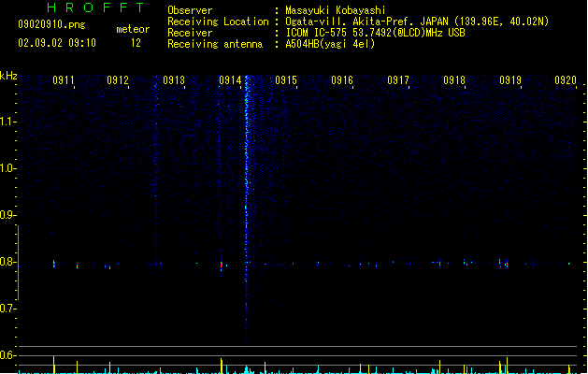This screenshot has width=588, height=374.
Task: Click the bright vertical meteor burst after 0914
Action: coord(247,210)
